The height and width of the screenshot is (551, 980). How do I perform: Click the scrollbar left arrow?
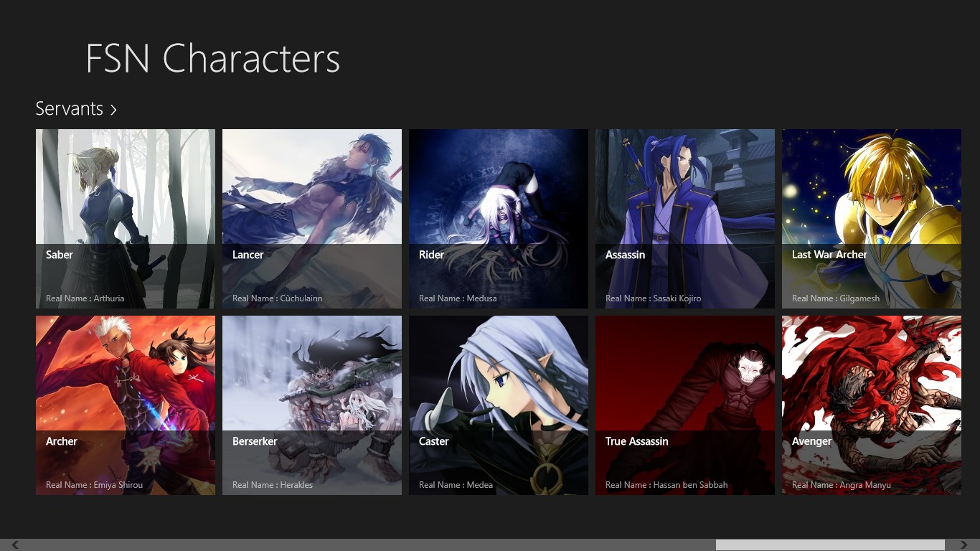[x=15, y=545]
